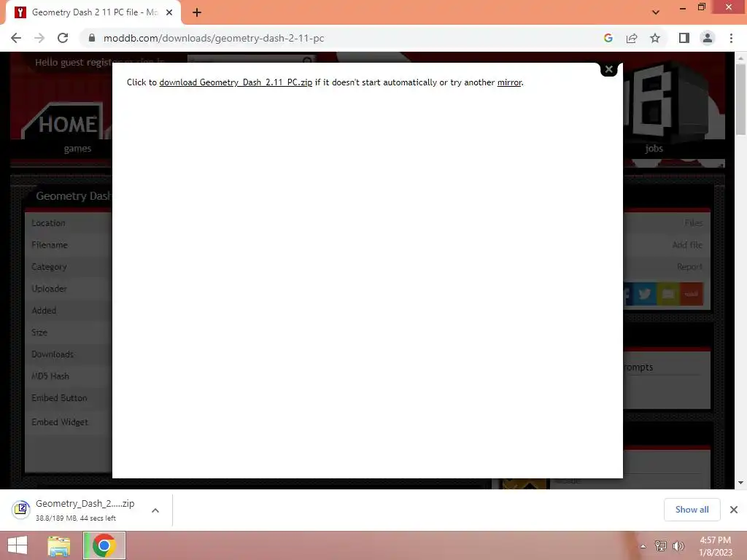
Task: Select the Filename row label
Action: [50, 245]
